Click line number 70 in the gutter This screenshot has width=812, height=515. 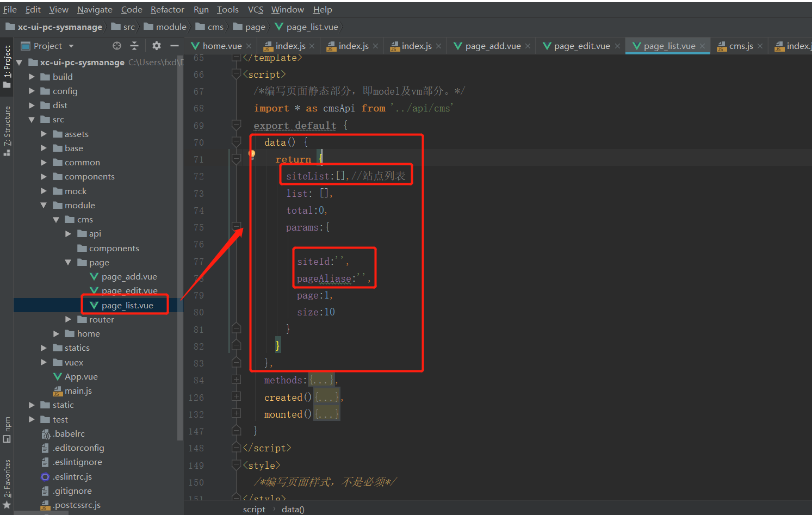pos(199,142)
